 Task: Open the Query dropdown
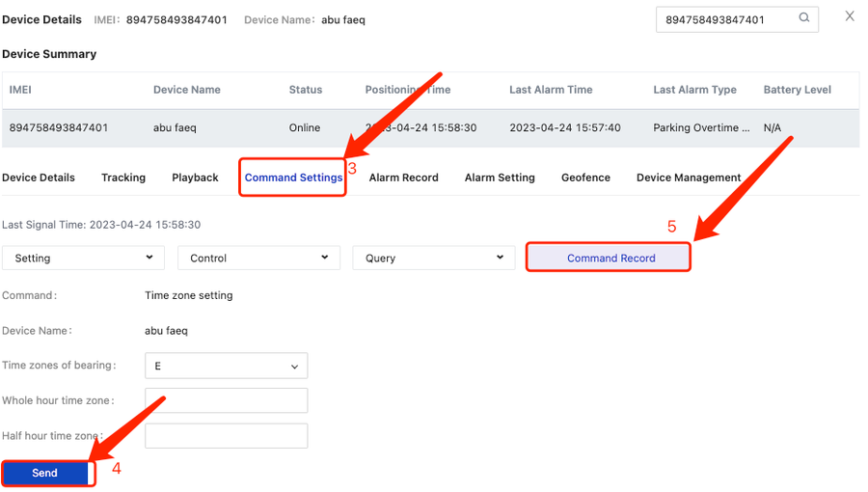click(x=433, y=258)
